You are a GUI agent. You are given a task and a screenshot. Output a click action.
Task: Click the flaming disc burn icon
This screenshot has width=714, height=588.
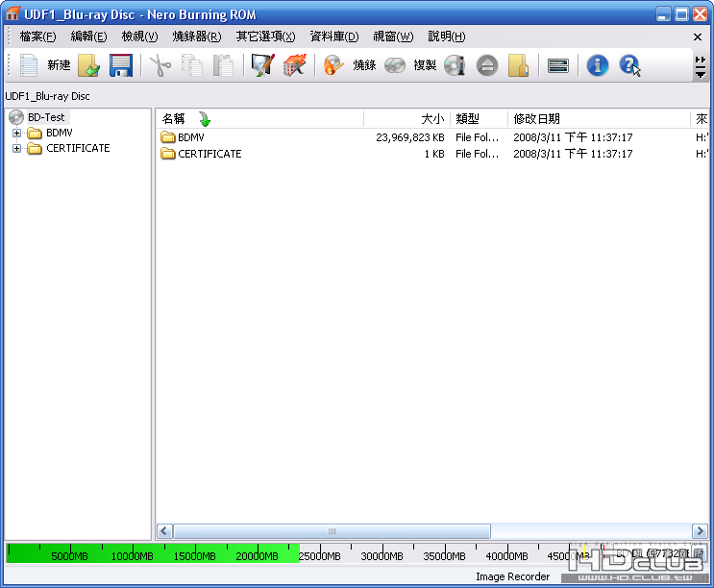click(333, 65)
